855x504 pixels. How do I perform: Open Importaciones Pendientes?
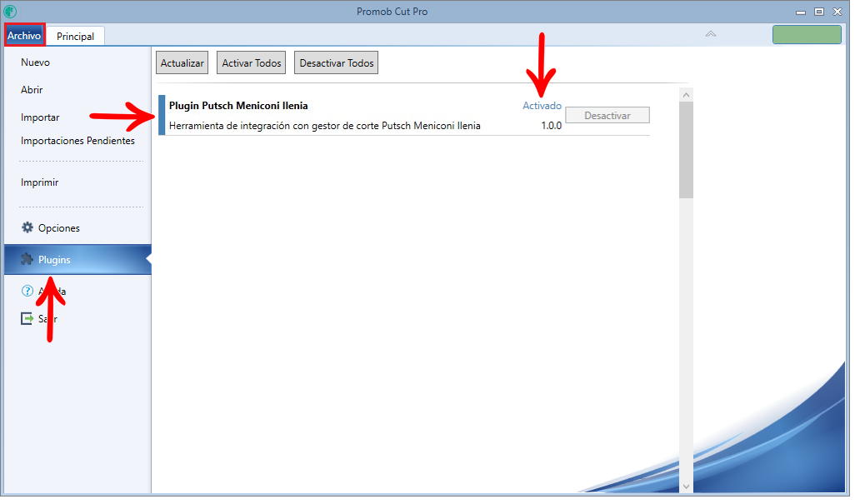pos(78,141)
